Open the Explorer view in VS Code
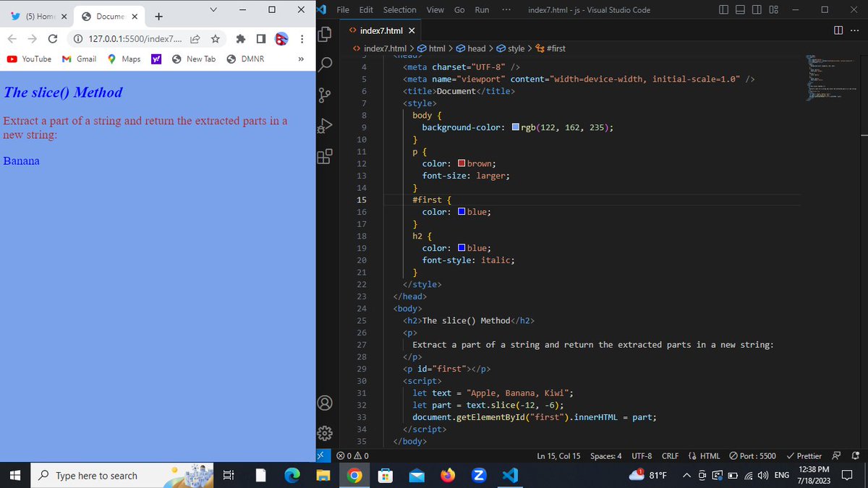Viewport: 868px width, 488px height. (325, 33)
